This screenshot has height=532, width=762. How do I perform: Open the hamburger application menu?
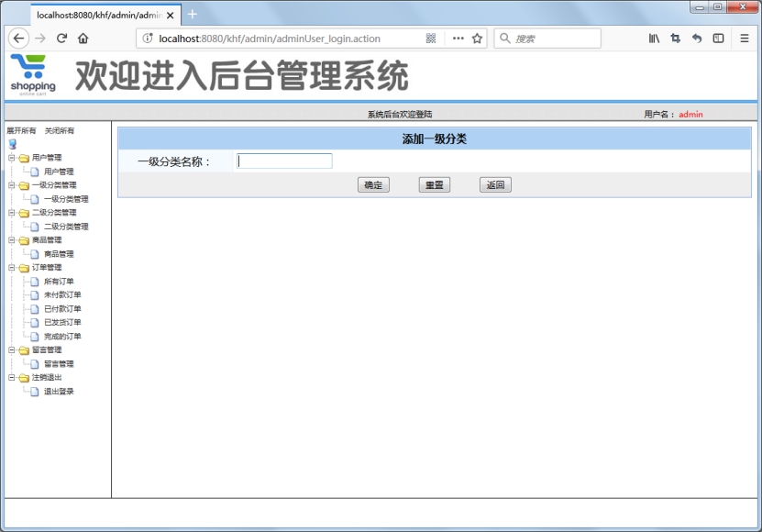tap(745, 39)
